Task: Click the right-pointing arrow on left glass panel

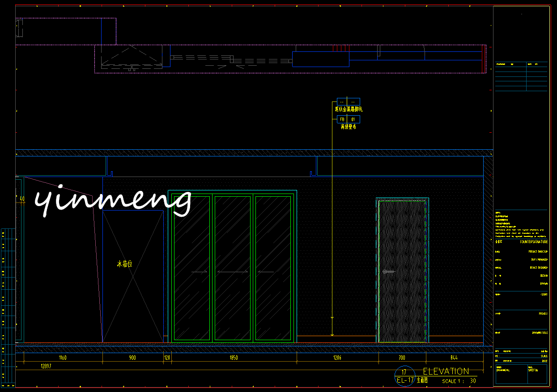Action: pos(199,271)
